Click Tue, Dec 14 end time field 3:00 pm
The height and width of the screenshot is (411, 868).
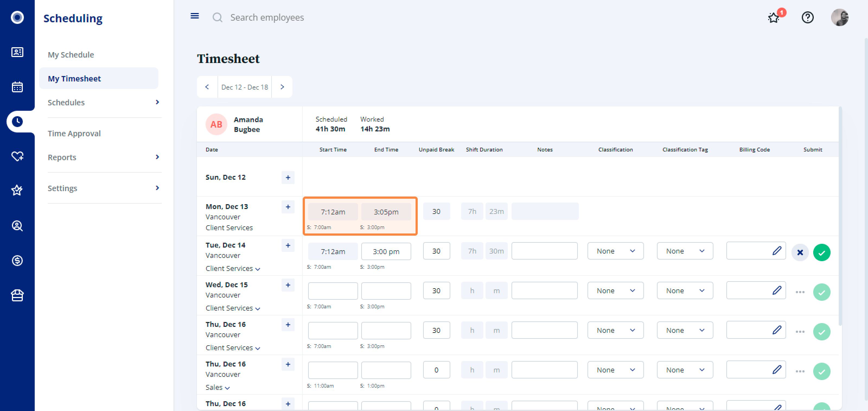click(386, 251)
